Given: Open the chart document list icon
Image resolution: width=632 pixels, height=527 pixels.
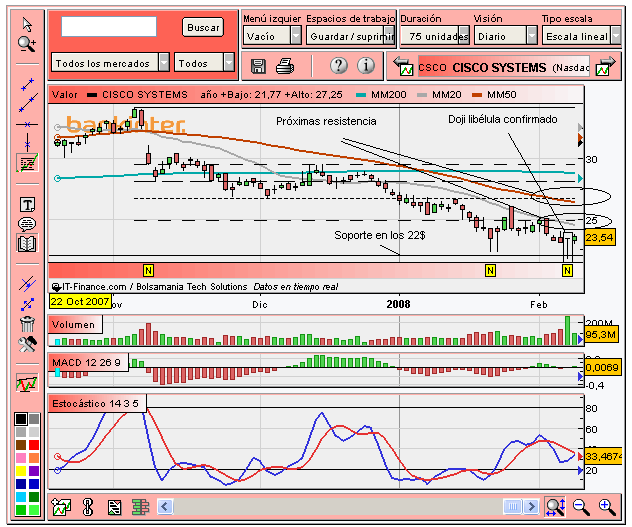Looking at the screenshot, I should (114, 507).
